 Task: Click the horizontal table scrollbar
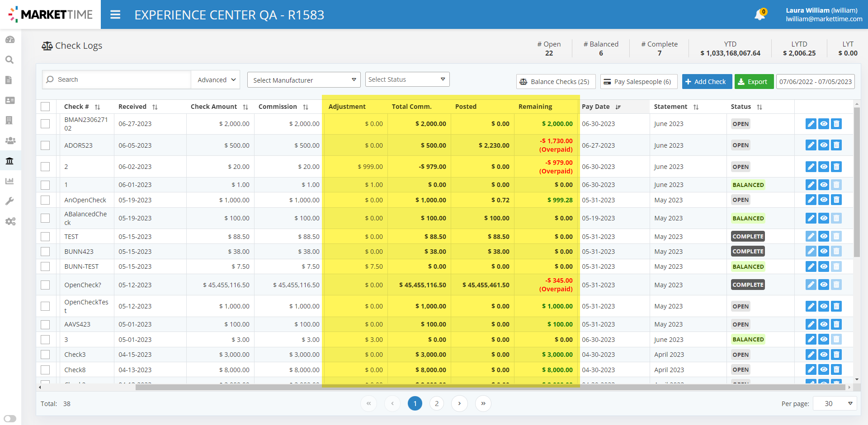point(490,387)
